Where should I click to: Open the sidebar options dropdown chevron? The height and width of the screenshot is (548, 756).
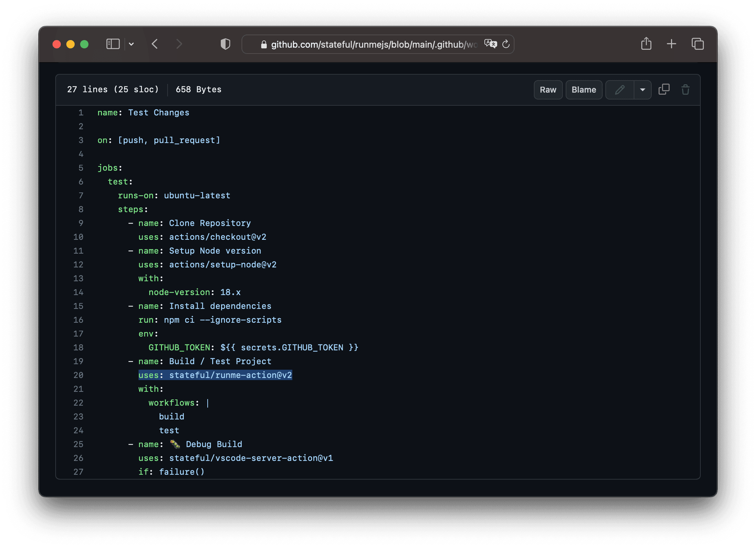(x=131, y=44)
